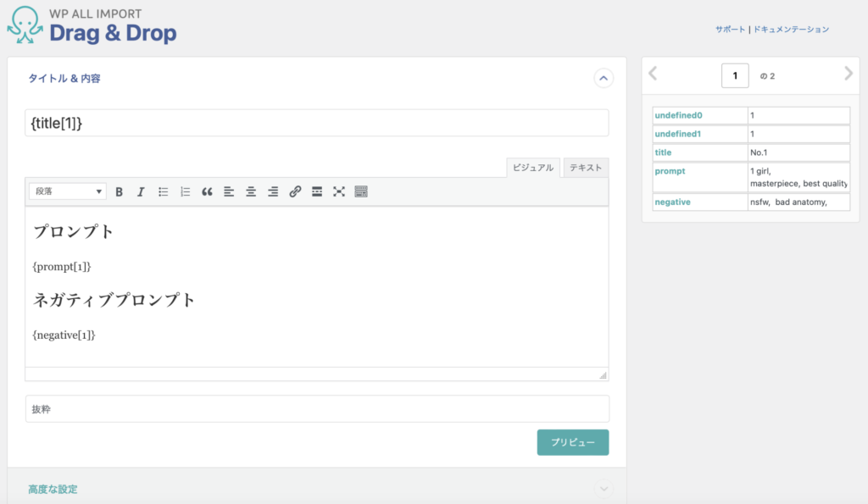Viewport: 868px width, 504px height.
Task: Toggle the extra toolbar row
Action: tap(361, 191)
